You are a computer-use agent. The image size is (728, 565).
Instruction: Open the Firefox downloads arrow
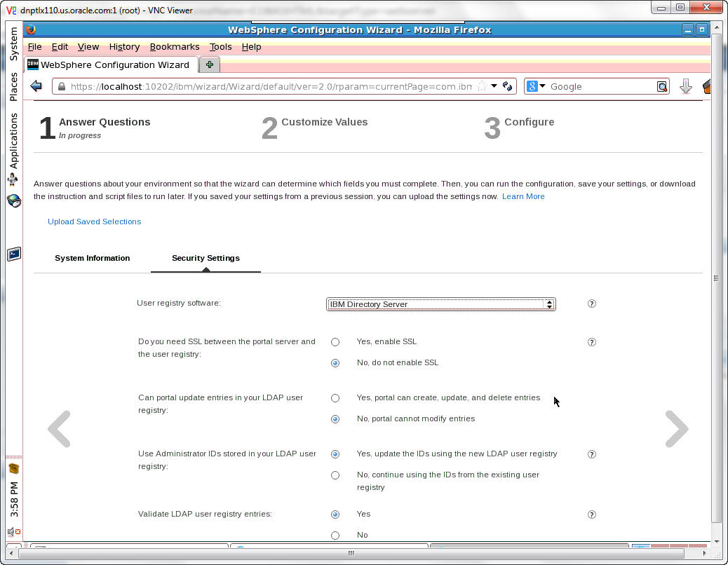(686, 86)
